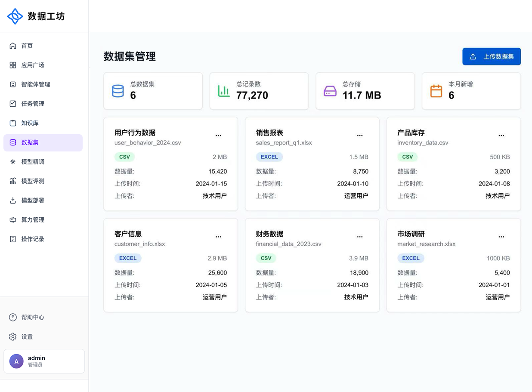The height and width of the screenshot is (392, 532).
Task: Open the ellipsis menu for 销售报表
Action: 360,135
